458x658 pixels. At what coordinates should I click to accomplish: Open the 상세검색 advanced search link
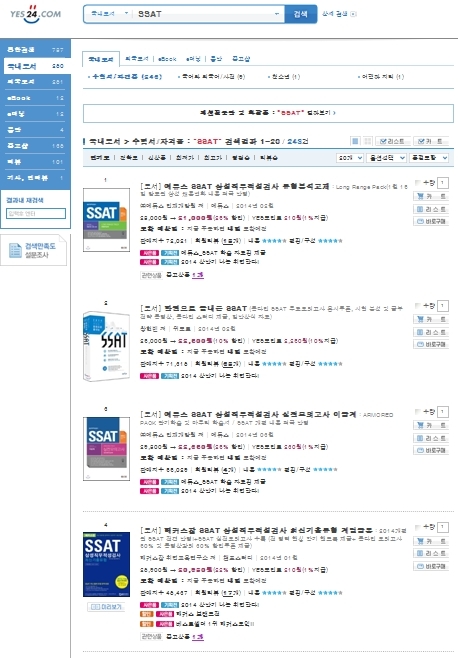tap(339, 14)
